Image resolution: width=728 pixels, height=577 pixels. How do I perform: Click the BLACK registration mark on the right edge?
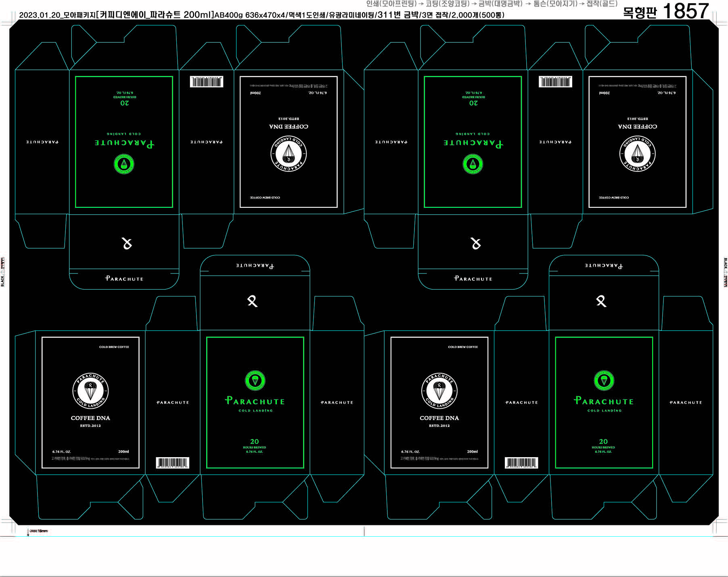click(725, 272)
